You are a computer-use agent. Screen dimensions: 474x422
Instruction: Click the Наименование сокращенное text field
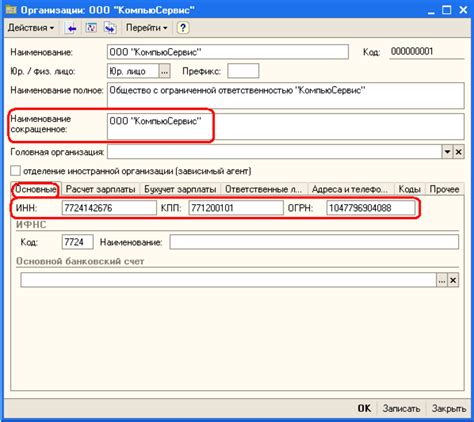(x=286, y=126)
